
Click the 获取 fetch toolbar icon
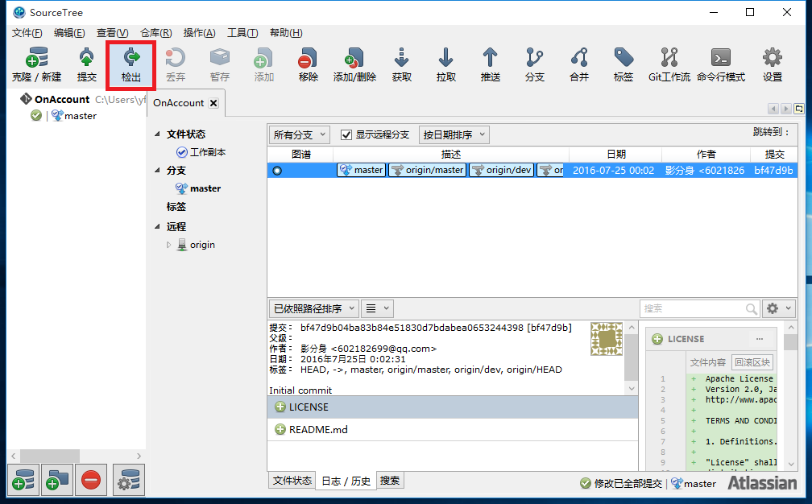point(401,64)
